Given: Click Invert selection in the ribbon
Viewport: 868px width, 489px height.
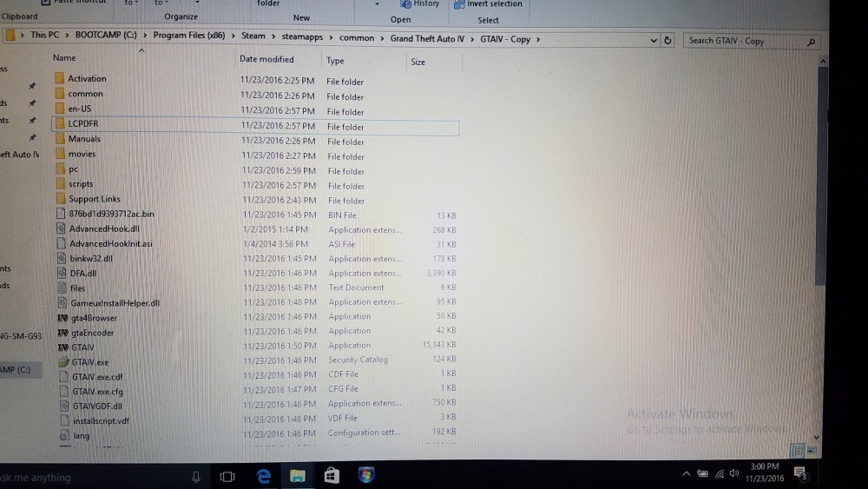Looking at the screenshot, I should [488, 3].
